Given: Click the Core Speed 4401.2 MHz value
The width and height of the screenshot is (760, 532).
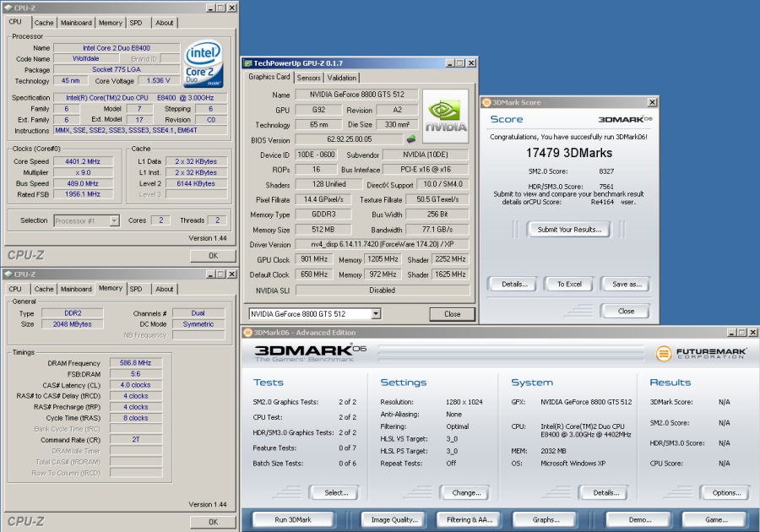Looking at the screenshot, I should (x=83, y=161).
